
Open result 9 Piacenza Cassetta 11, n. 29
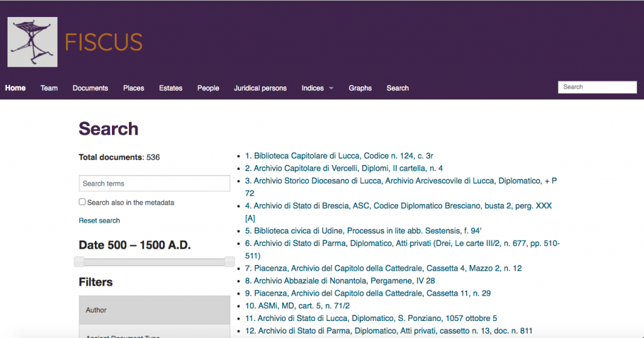tap(368, 293)
